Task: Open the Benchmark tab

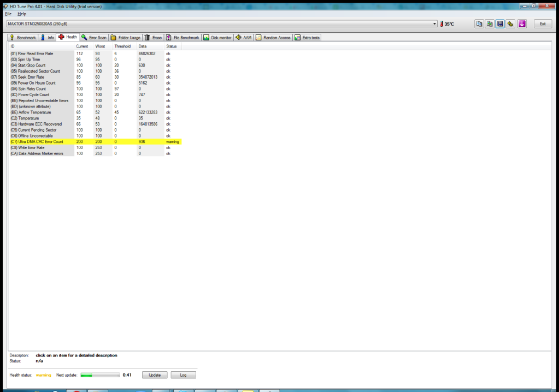Action: point(23,38)
